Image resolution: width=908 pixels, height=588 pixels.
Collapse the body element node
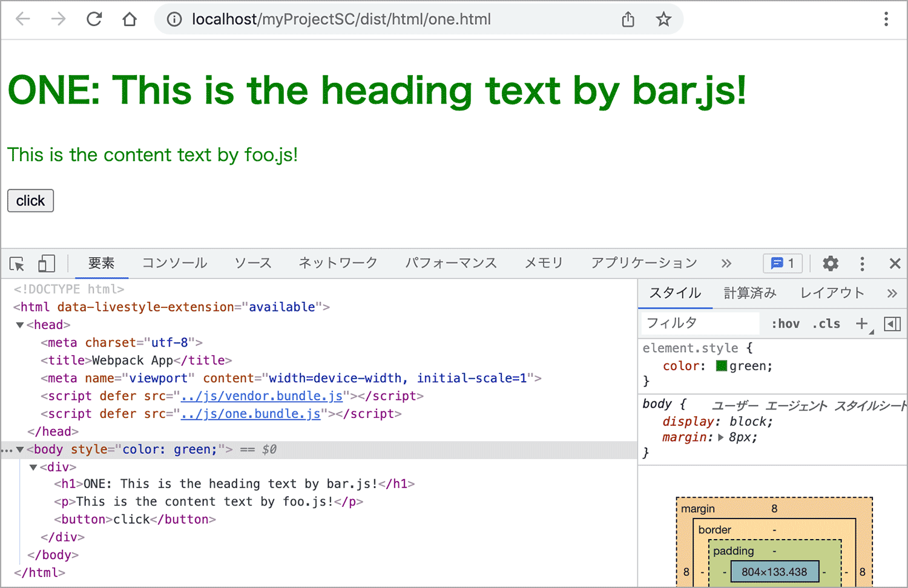tap(20, 449)
